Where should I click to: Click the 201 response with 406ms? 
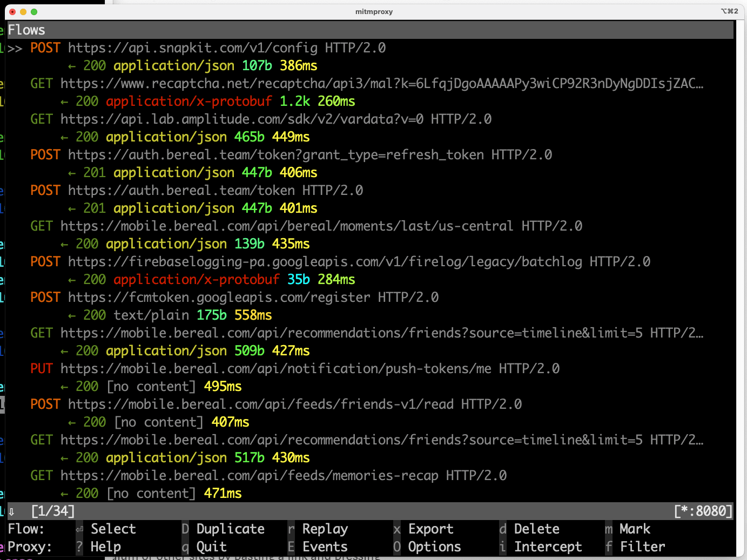click(x=193, y=173)
